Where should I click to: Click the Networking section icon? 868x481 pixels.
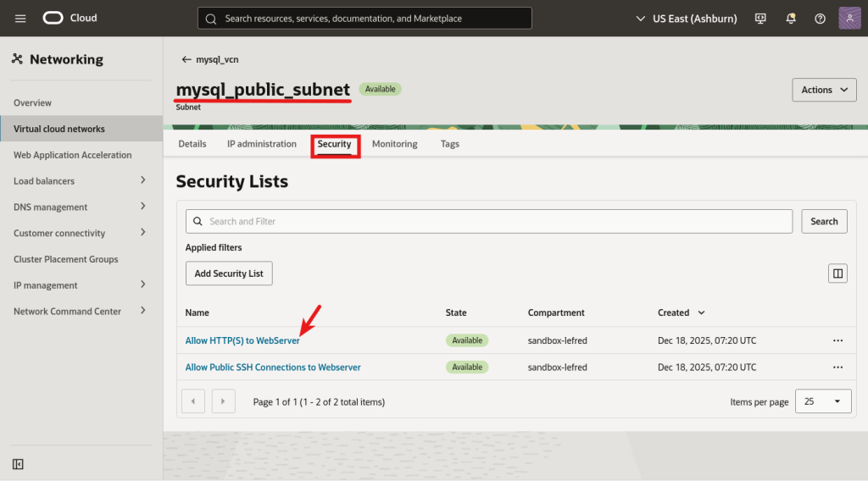pyautogui.click(x=17, y=58)
